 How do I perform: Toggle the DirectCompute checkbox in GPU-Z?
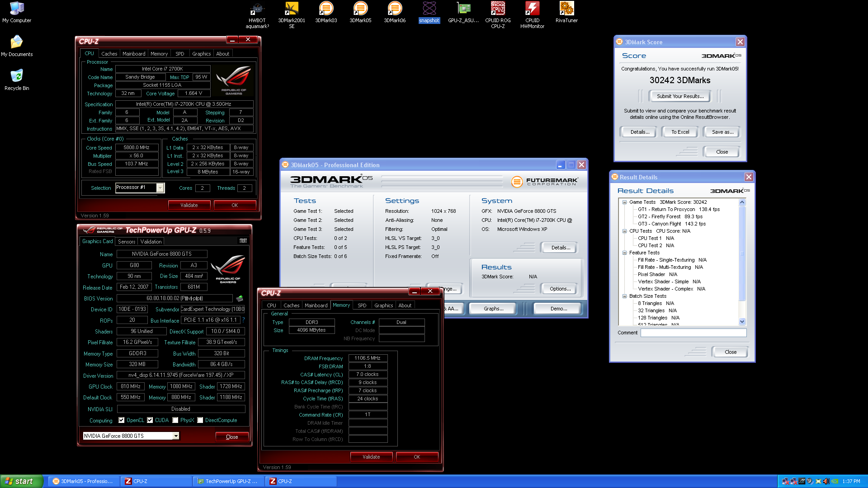point(200,420)
